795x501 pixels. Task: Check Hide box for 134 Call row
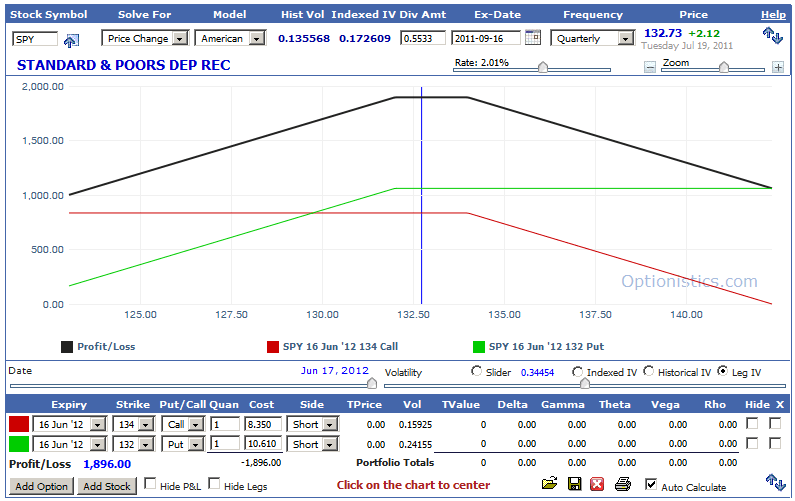[752, 423]
